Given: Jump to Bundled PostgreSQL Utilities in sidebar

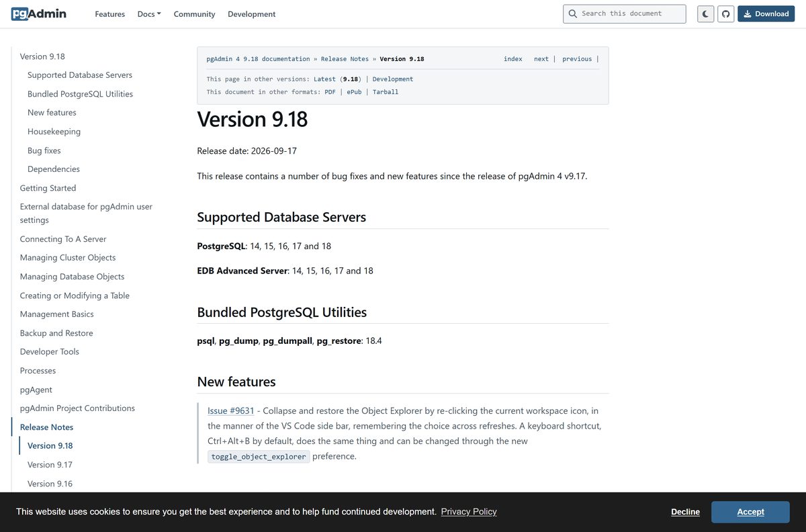Looking at the screenshot, I should click(80, 94).
